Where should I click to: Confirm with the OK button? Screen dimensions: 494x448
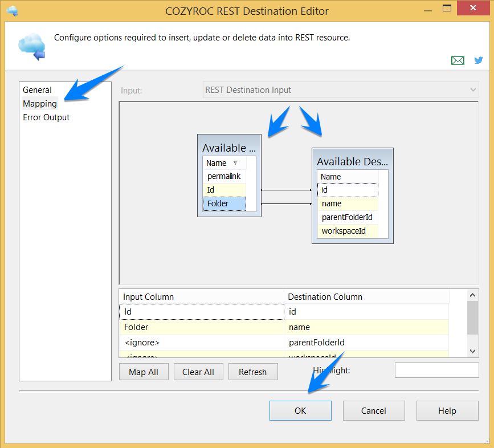[x=300, y=410]
